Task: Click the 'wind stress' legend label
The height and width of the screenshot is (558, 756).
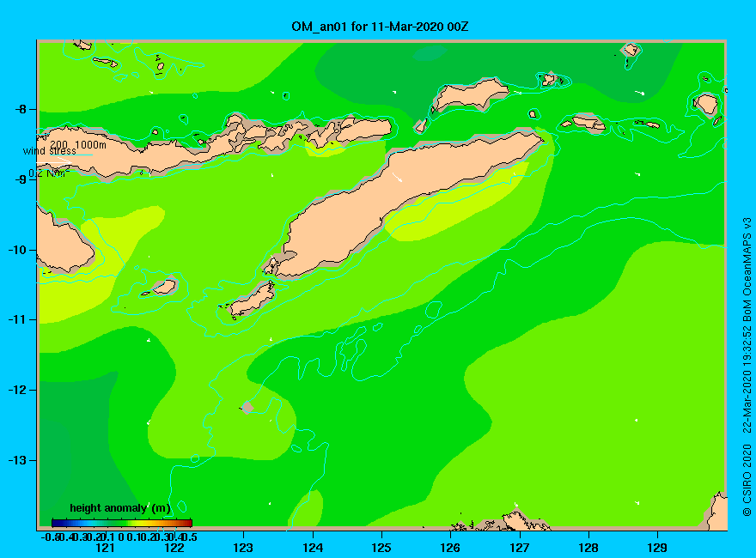Action: [x=49, y=151]
